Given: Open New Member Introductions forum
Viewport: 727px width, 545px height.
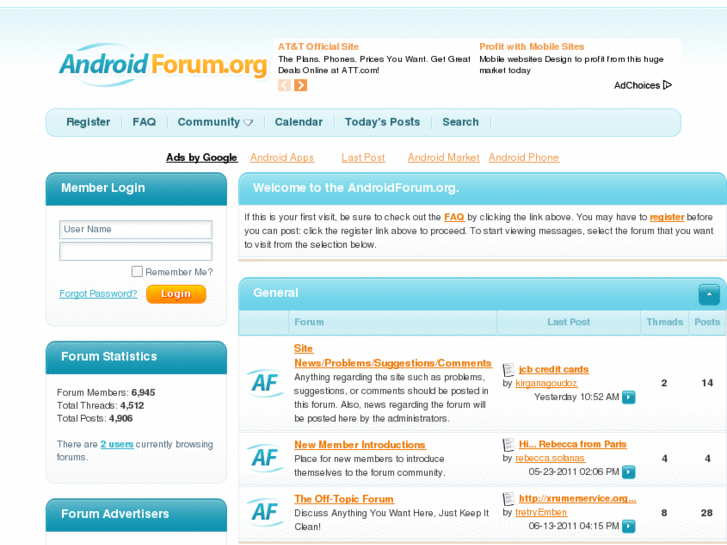Looking at the screenshot, I should 360,445.
